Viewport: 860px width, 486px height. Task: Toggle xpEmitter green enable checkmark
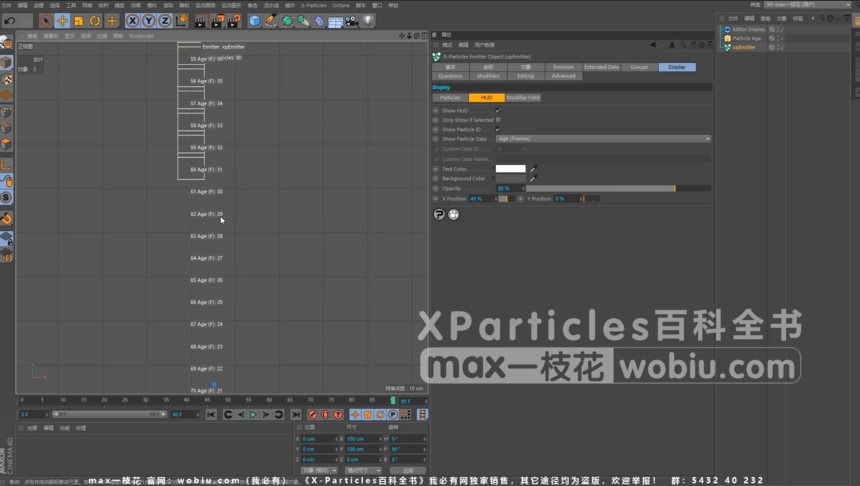click(x=781, y=47)
